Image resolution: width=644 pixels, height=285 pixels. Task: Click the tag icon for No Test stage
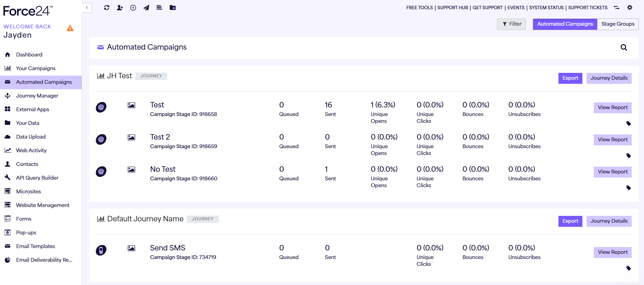pyautogui.click(x=629, y=188)
